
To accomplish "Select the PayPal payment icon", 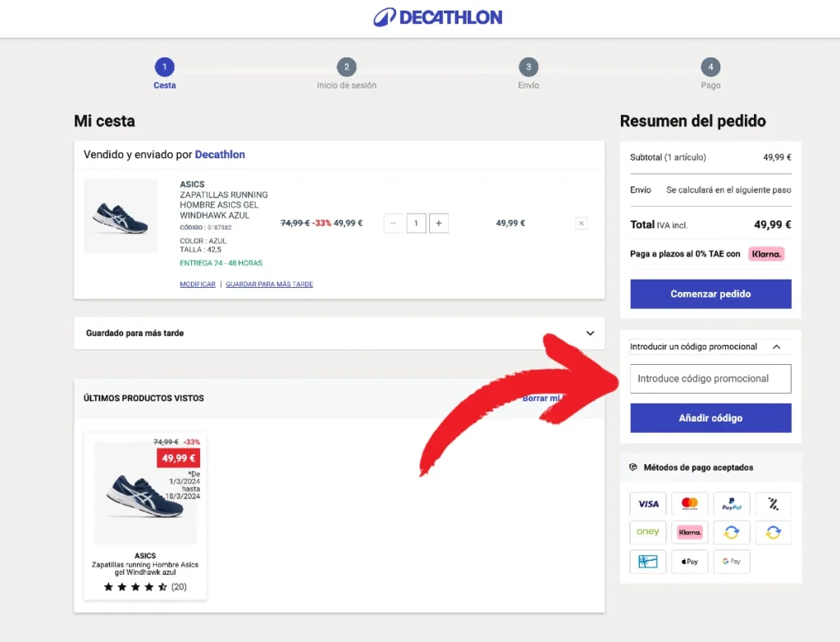I will [731, 503].
